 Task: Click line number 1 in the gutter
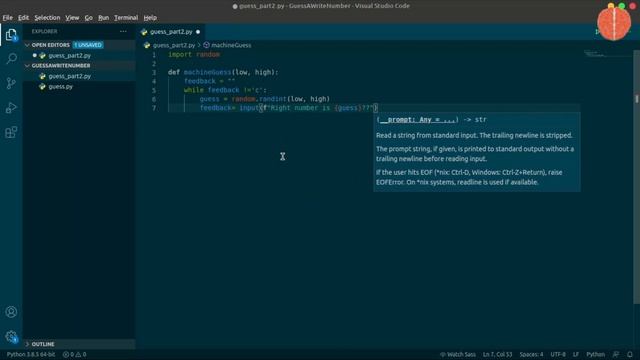pos(154,55)
